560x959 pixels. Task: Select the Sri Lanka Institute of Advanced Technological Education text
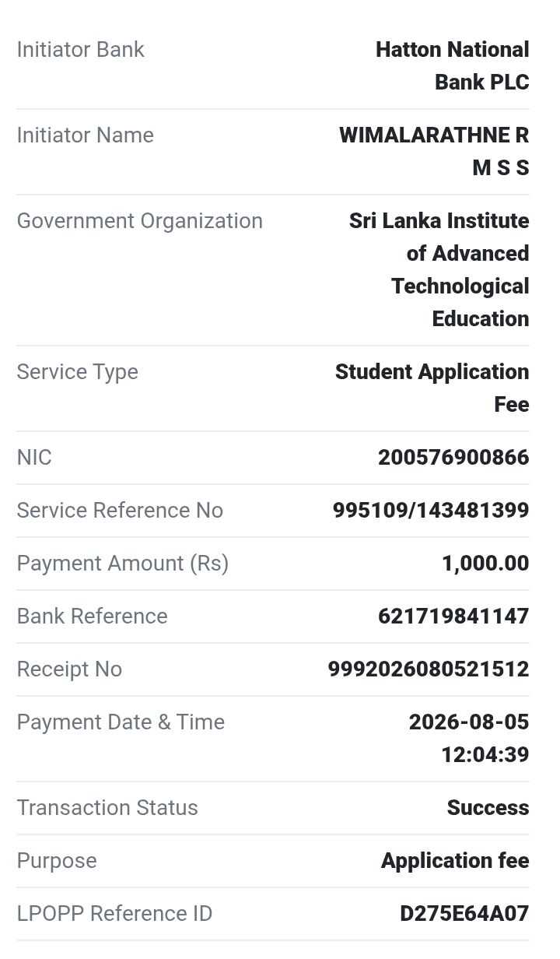pyautogui.click(x=439, y=269)
